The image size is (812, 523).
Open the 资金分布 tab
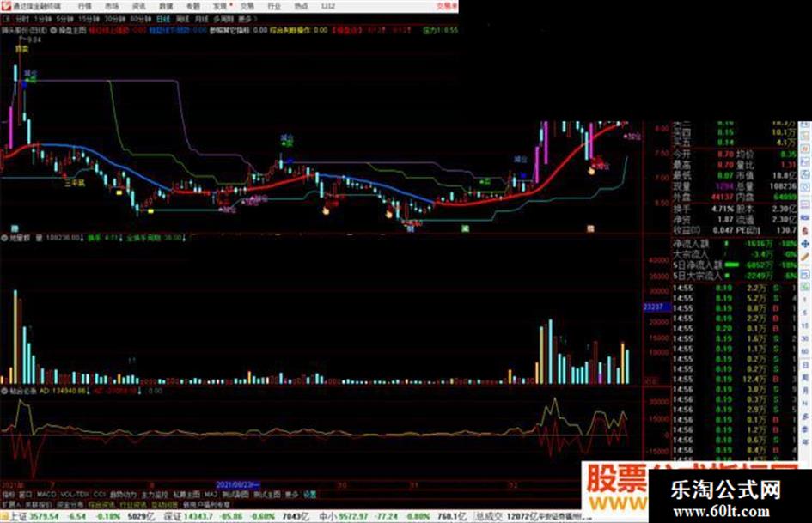pos(70,504)
